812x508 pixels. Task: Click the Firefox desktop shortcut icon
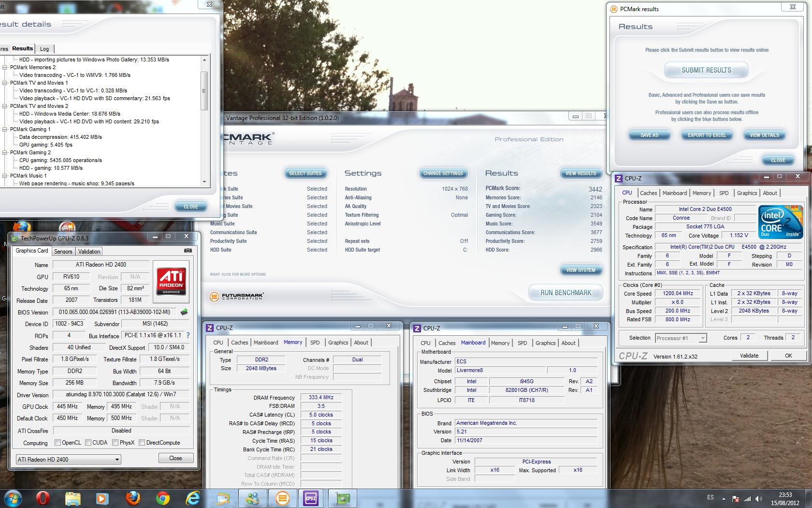tap(22, 226)
